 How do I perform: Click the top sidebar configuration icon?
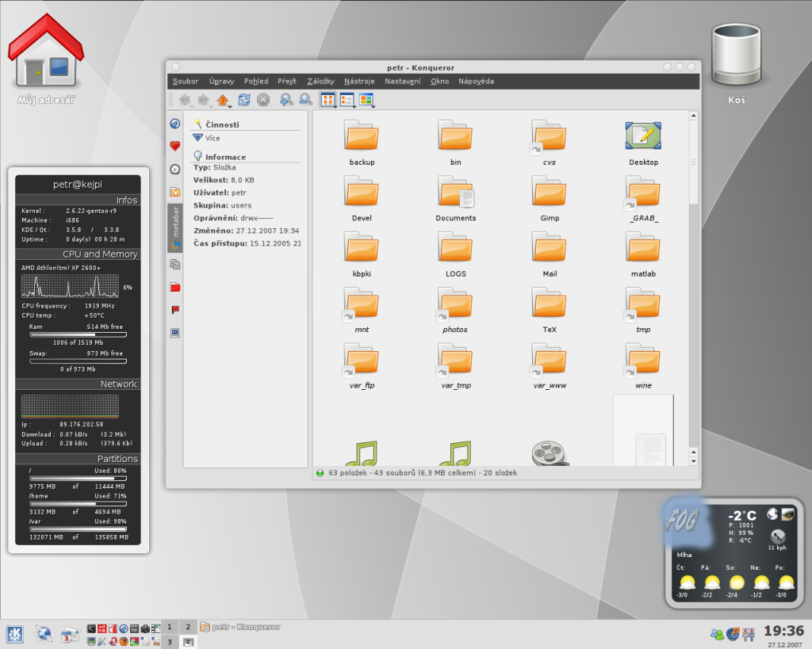click(175, 123)
